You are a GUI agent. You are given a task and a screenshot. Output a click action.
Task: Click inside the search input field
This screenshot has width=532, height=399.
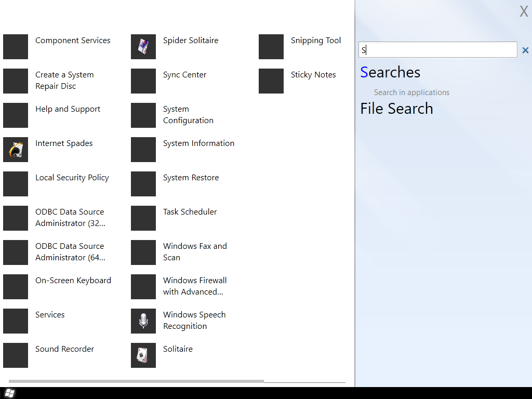click(x=437, y=50)
